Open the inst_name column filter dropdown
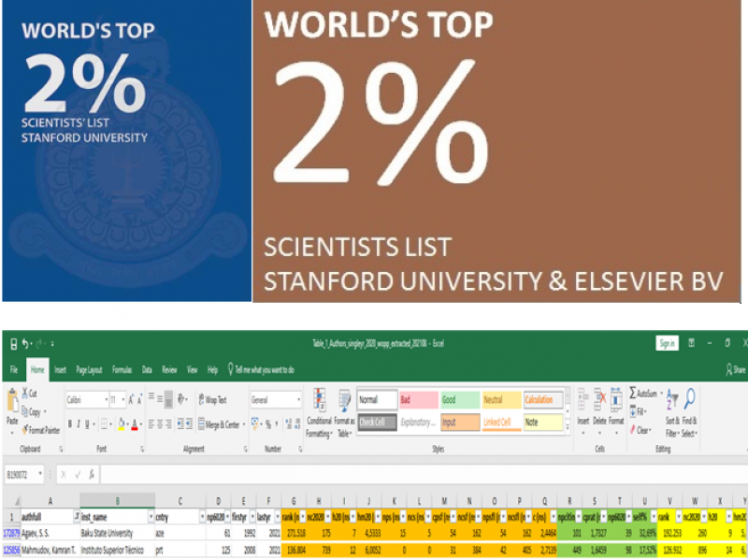Image resolution: width=748 pixels, height=560 pixels. pos(151,517)
